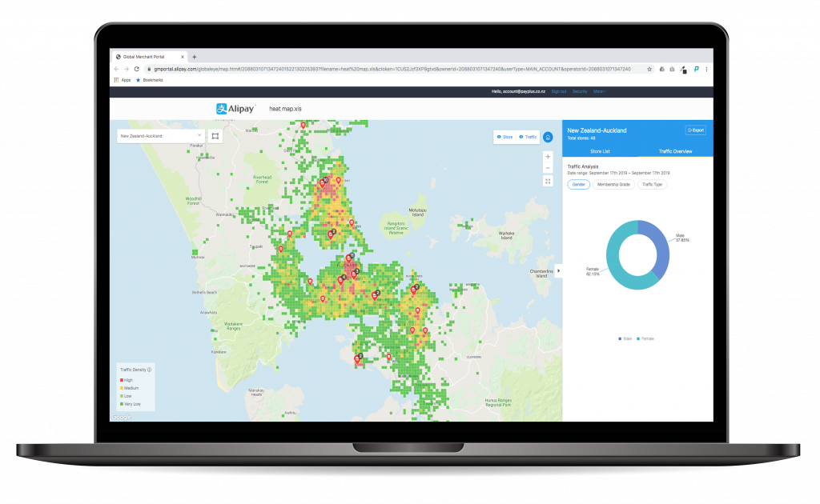Click the Date range September 17th text
Viewport: 820px width, 504px height.
click(618, 173)
